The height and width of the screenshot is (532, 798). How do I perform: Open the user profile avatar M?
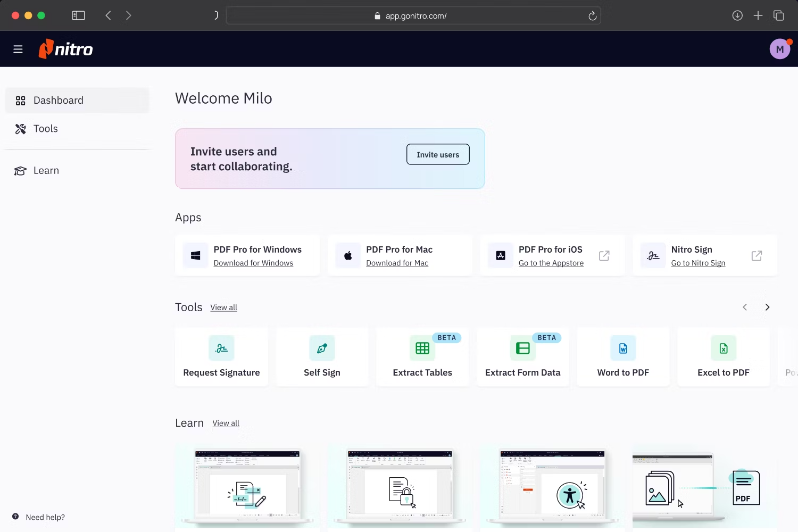pos(780,49)
